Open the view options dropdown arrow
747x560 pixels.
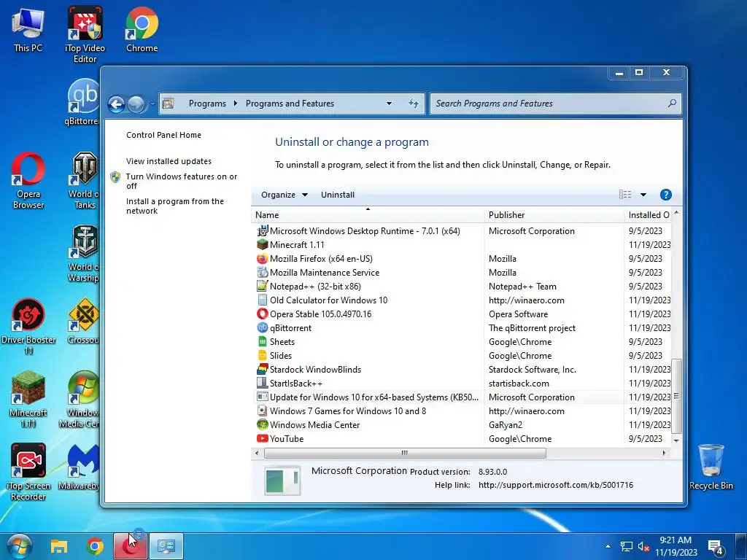(643, 194)
